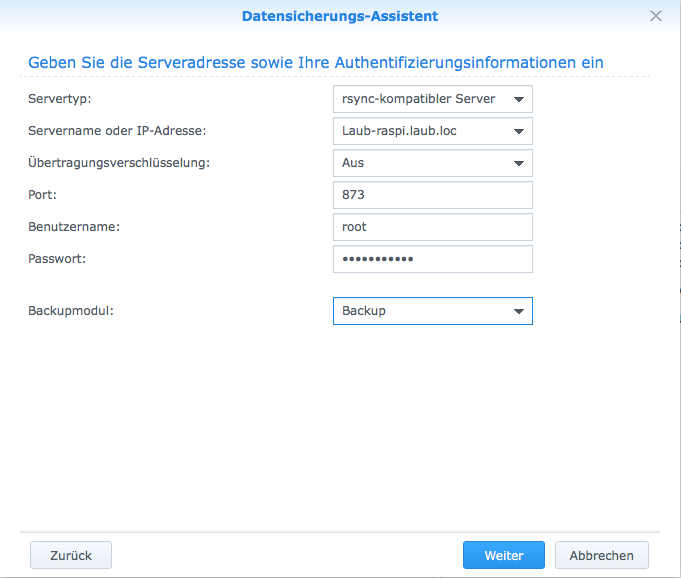The width and height of the screenshot is (681, 578).
Task: Click the 'Backupmodul:' label
Action: pyautogui.click(x=71, y=311)
